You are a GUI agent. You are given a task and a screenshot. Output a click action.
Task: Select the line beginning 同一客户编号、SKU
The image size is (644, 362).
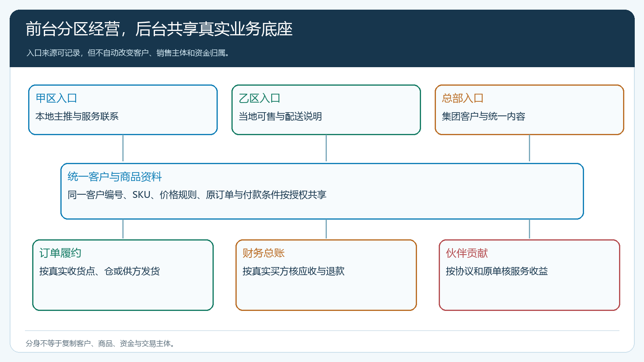(197, 195)
